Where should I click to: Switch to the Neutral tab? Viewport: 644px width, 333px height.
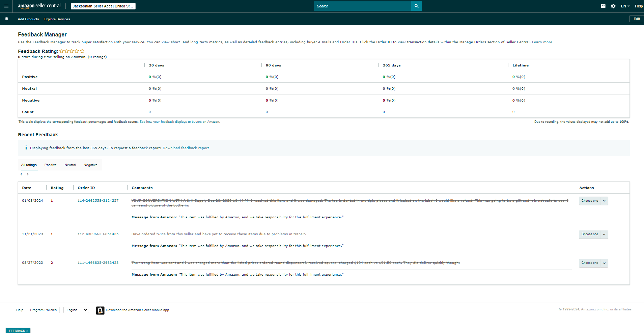(70, 165)
